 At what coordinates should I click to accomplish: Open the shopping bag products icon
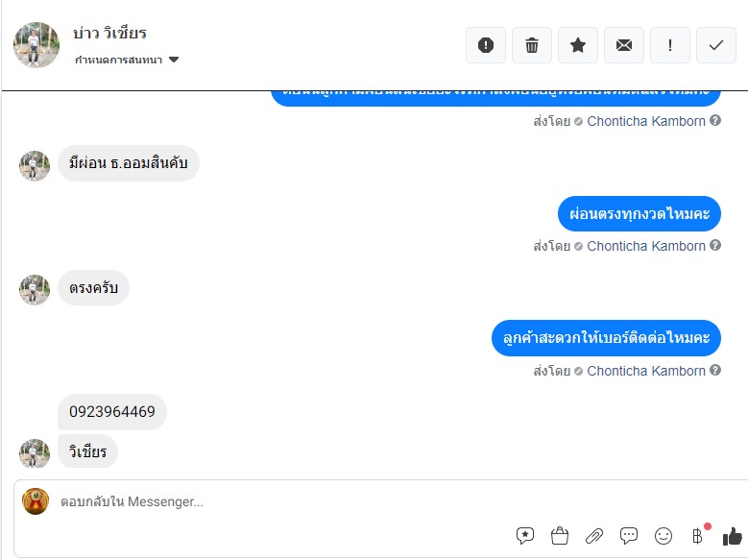click(560, 536)
